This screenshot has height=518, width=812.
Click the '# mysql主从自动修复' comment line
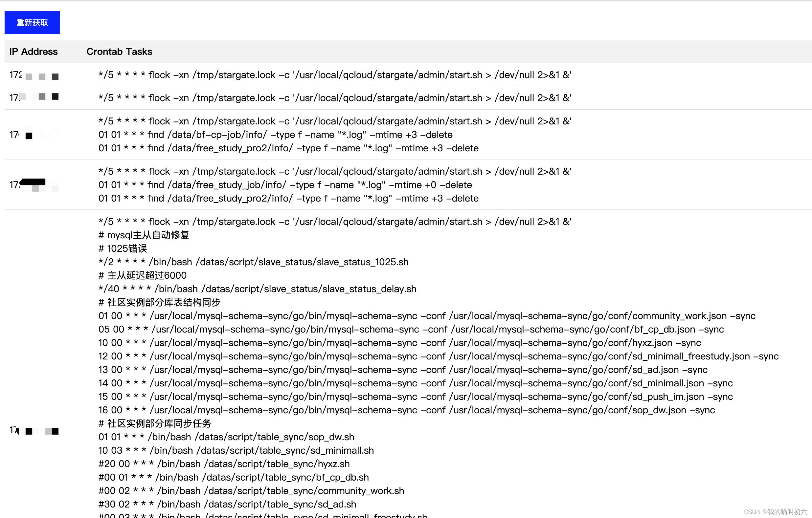click(x=144, y=235)
